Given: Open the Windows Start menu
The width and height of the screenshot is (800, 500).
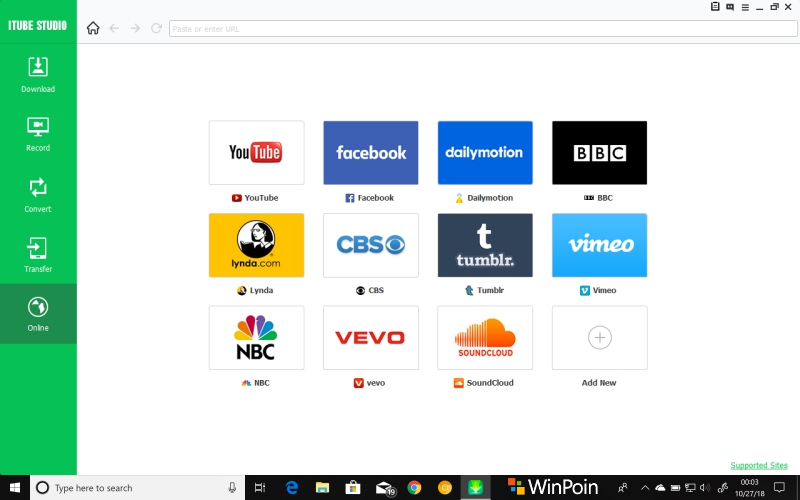Looking at the screenshot, I should click(15, 488).
